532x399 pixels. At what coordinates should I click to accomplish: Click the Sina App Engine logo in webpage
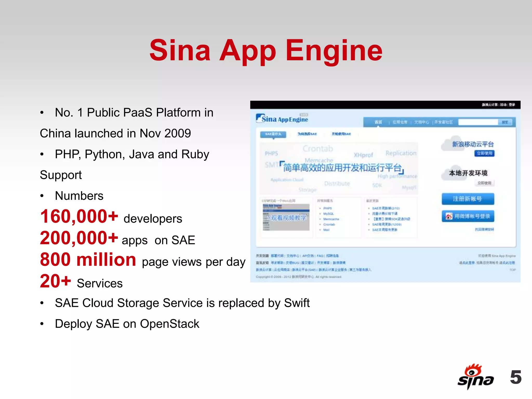point(282,119)
